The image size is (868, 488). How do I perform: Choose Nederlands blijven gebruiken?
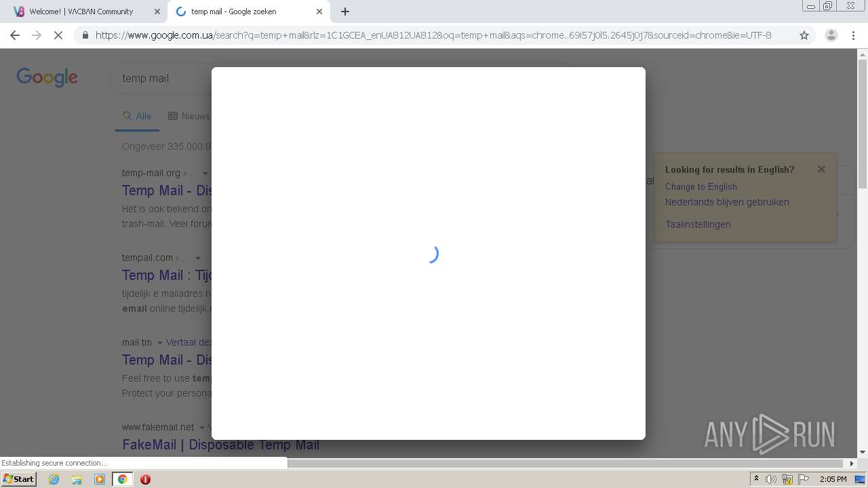point(727,202)
